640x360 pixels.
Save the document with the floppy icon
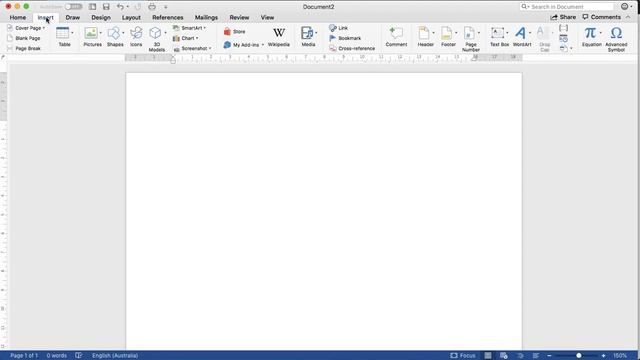(106, 7)
